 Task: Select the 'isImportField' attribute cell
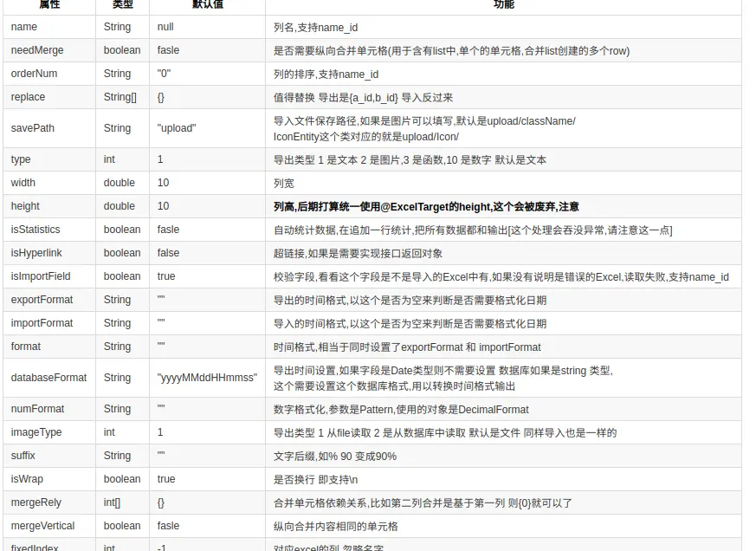[49, 276]
